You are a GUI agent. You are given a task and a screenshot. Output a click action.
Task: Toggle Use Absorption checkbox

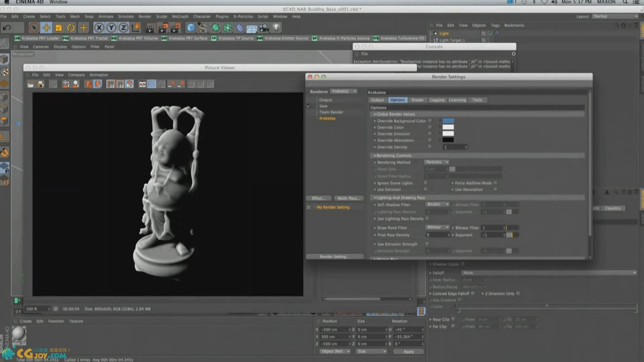point(495,189)
